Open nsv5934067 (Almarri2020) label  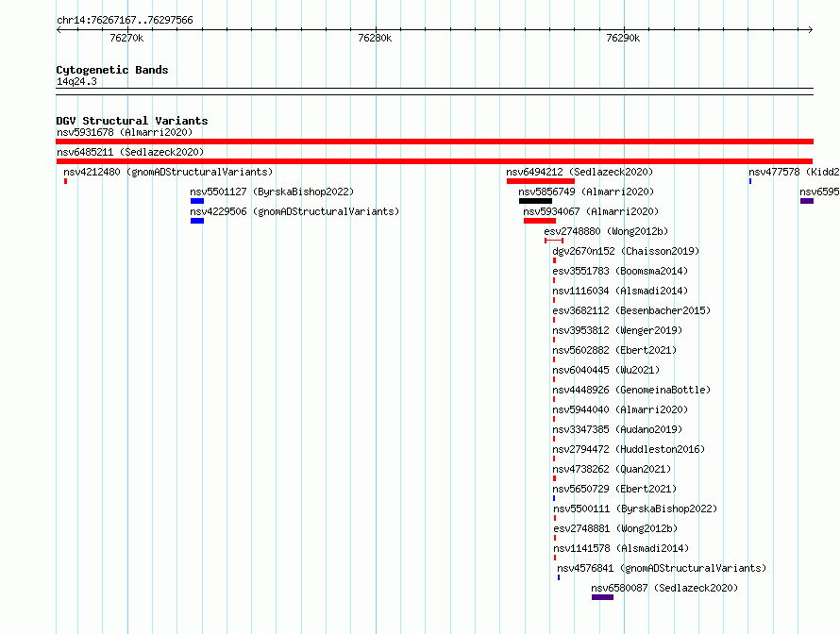[591, 211]
